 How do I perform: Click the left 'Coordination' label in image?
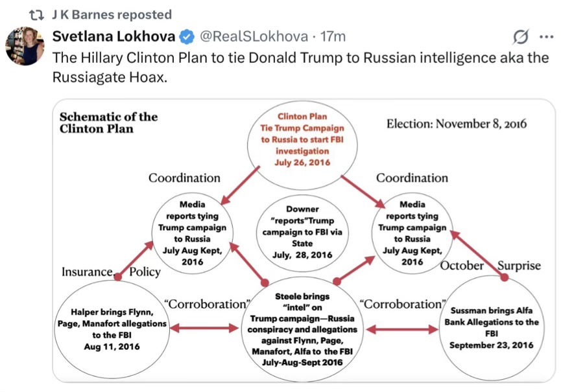tap(184, 178)
